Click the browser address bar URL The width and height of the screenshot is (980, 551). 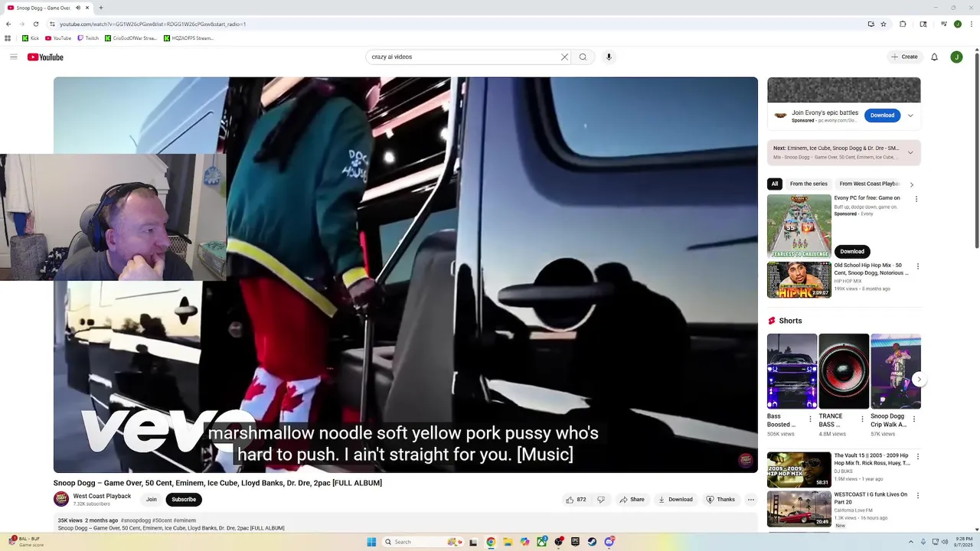pos(153,24)
